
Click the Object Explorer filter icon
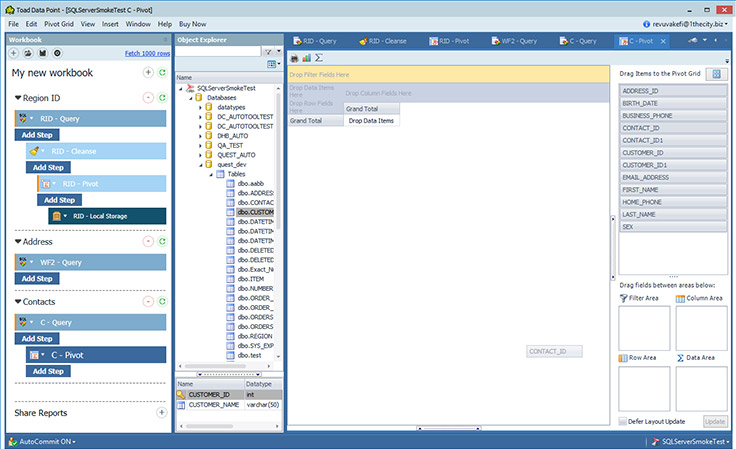click(x=268, y=51)
